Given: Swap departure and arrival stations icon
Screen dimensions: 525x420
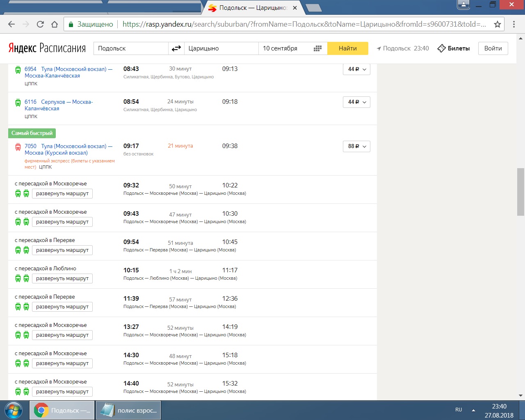Looking at the screenshot, I should (176, 48).
